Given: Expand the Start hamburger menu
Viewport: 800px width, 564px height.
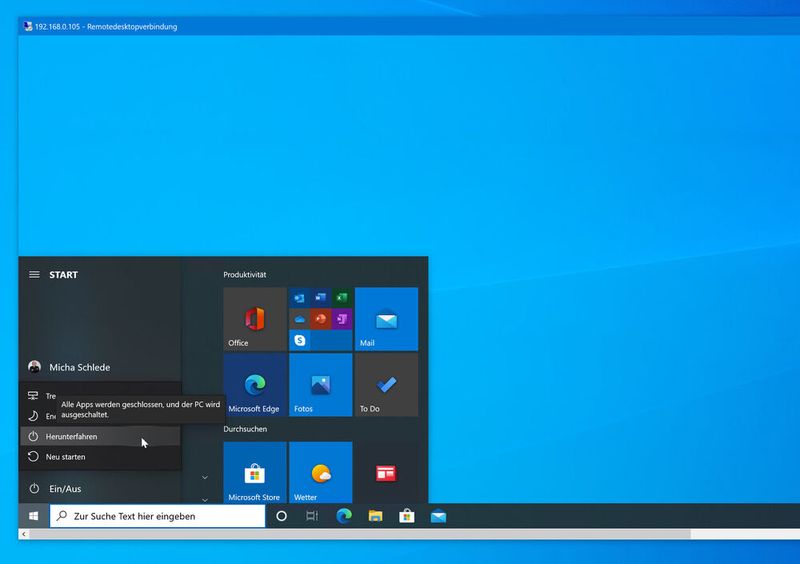Looking at the screenshot, I should pyautogui.click(x=34, y=275).
